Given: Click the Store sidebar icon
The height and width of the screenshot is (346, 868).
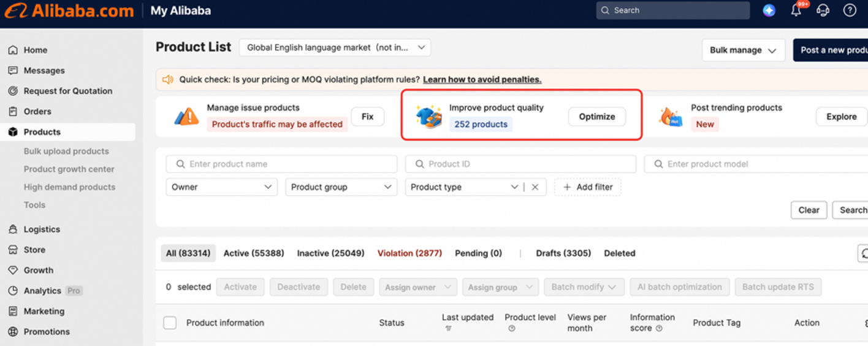Looking at the screenshot, I should (x=13, y=250).
